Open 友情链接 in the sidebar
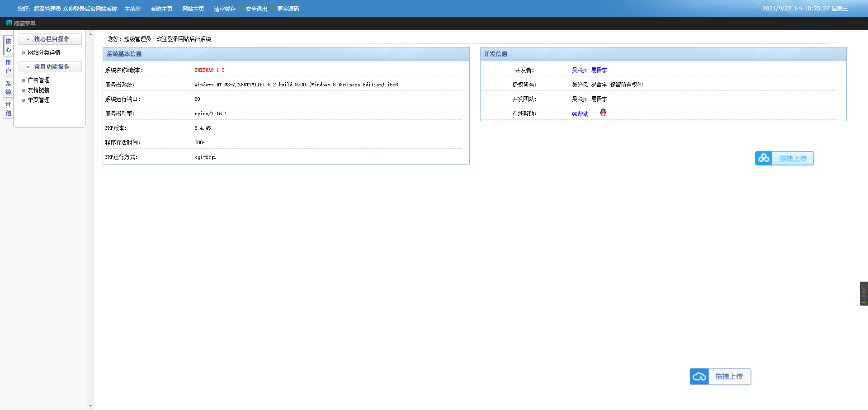868x410 pixels. point(38,90)
